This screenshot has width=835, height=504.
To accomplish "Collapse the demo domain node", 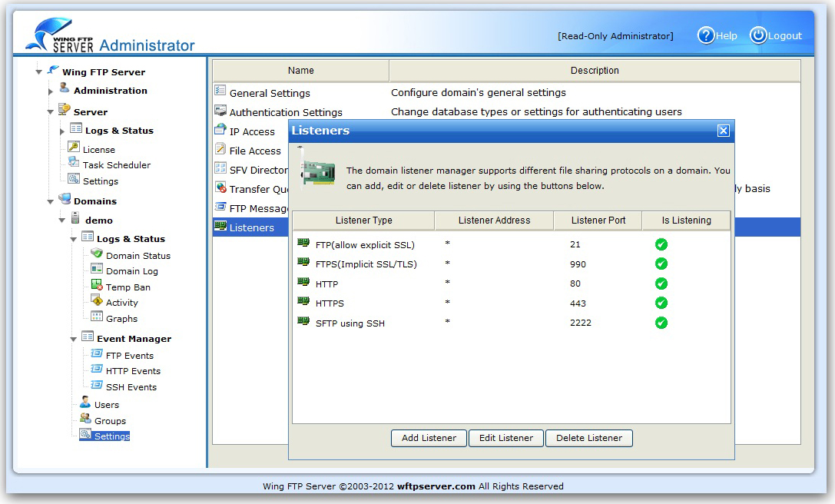I will (x=62, y=220).
